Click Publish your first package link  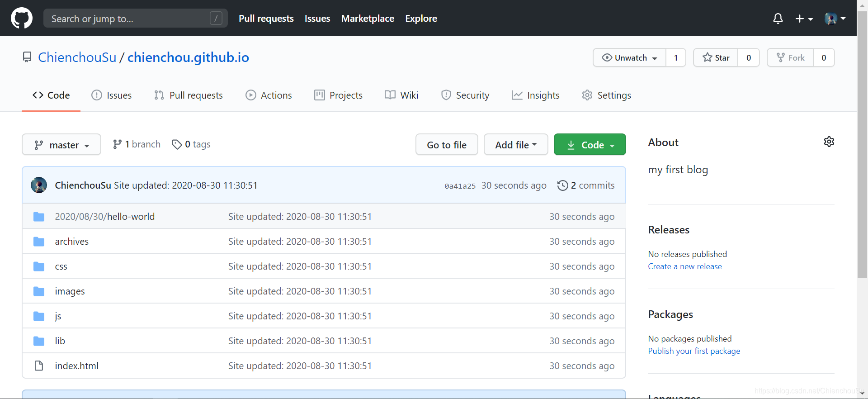(694, 351)
